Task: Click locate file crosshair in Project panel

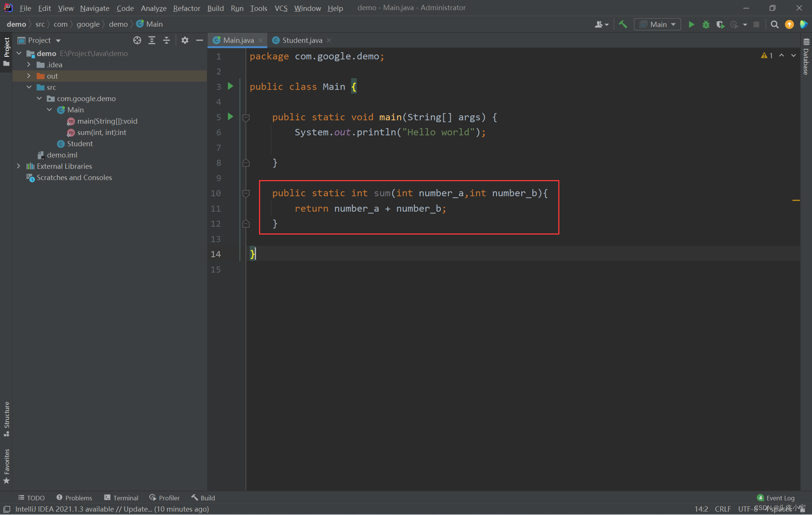Action: pos(137,40)
